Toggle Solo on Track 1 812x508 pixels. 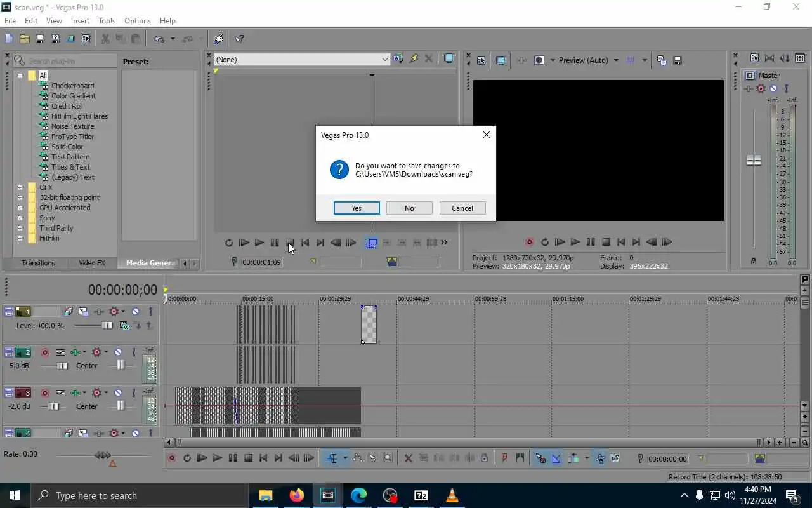coord(150,311)
